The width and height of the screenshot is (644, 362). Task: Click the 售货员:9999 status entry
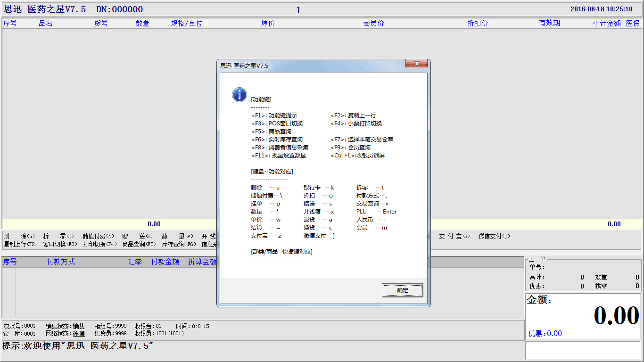(110, 334)
